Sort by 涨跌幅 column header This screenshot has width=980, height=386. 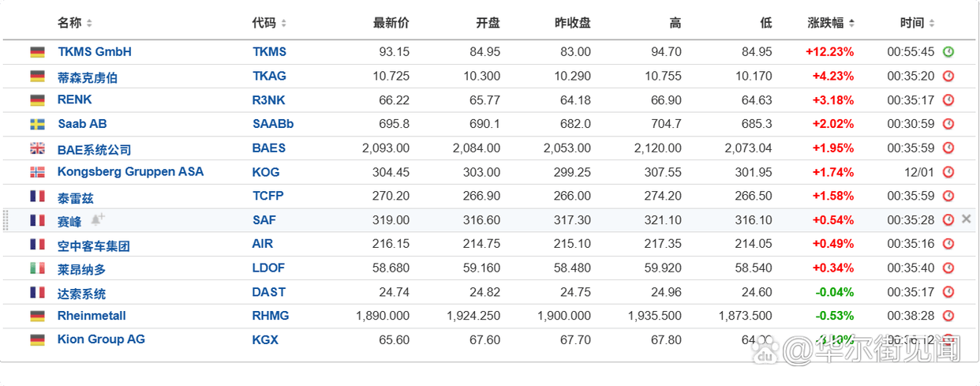pyautogui.click(x=831, y=23)
